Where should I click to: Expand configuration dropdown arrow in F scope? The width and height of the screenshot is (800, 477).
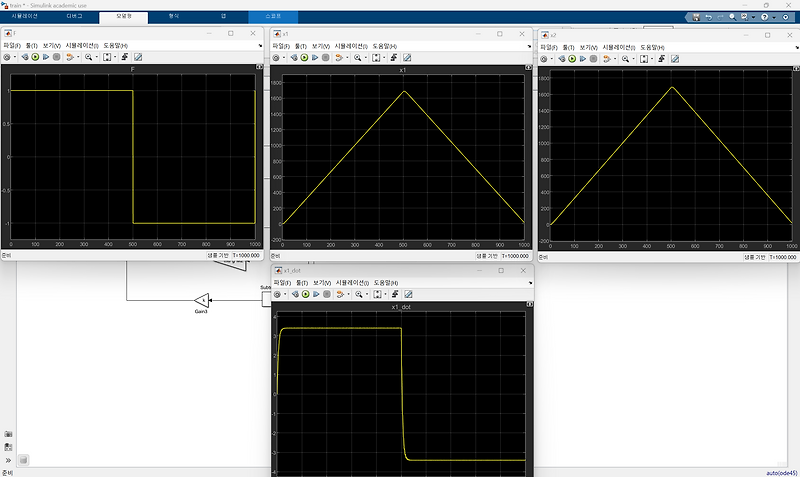[x=15, y=57]
